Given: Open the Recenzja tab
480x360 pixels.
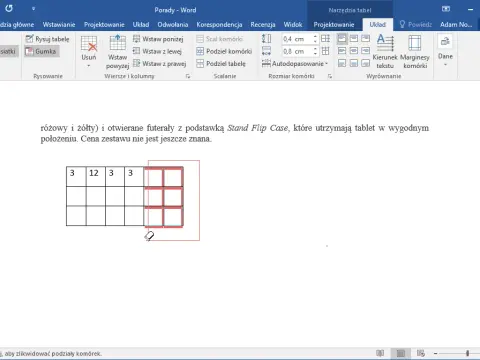Looking at the screenshot, I should (263, 24).
